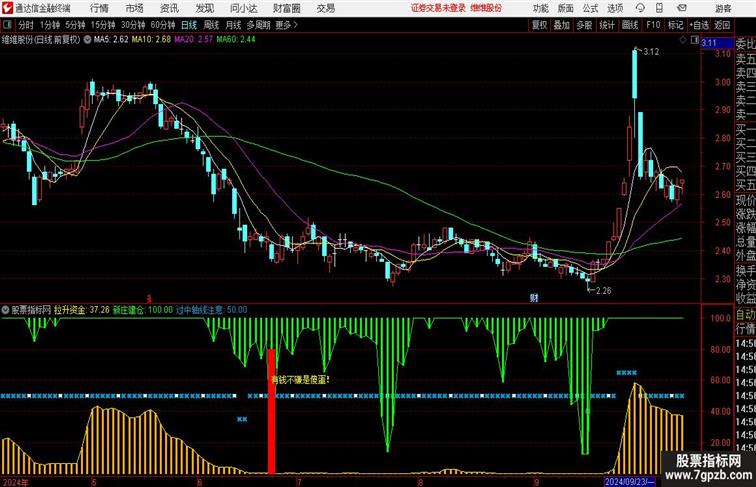Screen dimensions: 756x487
Task: Switch to the 周线 weekly tab
Action: point(211,25)
